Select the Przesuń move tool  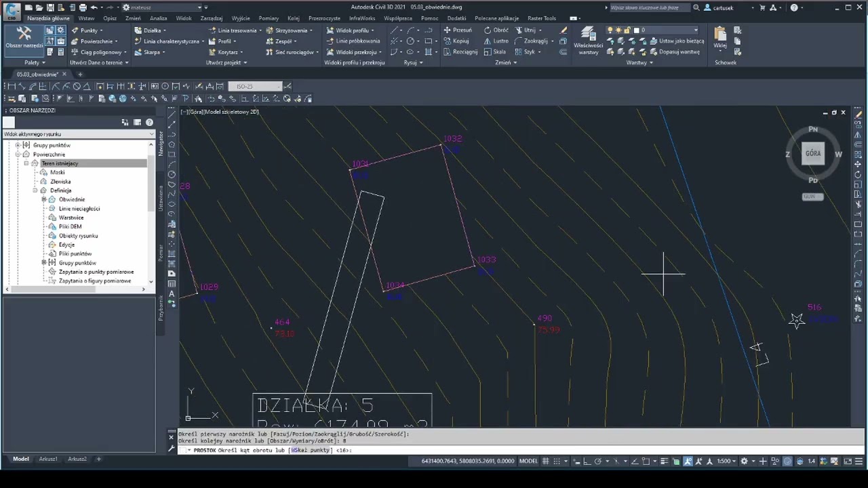[x=458, y=30]
